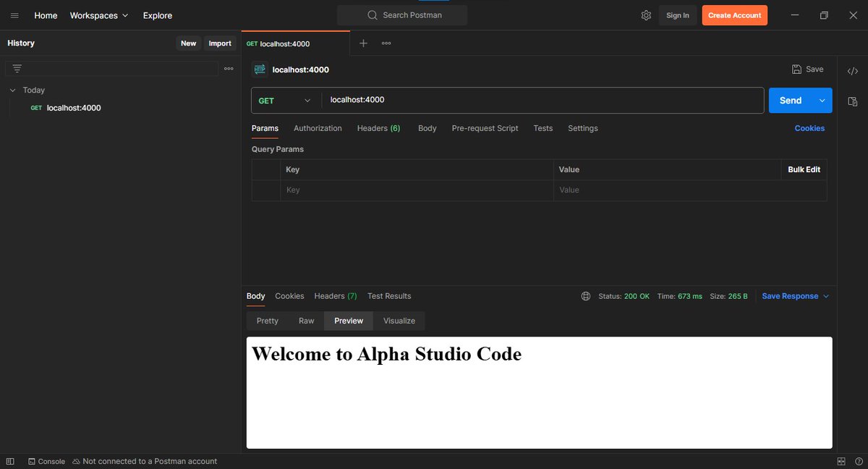The width and height of the screenshot is (868, 469).
Task: Click Bulk Edit in query params
Action: [x=804, y=169]
